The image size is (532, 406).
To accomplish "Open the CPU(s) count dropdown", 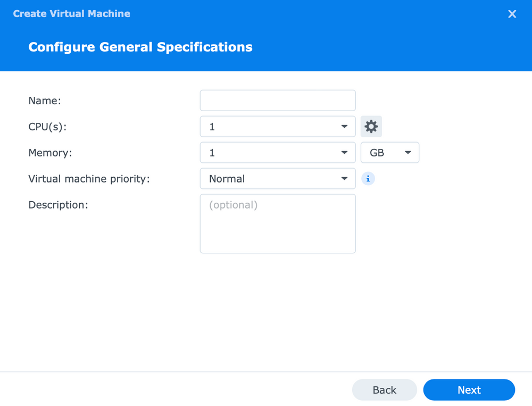I will (344, 126).
